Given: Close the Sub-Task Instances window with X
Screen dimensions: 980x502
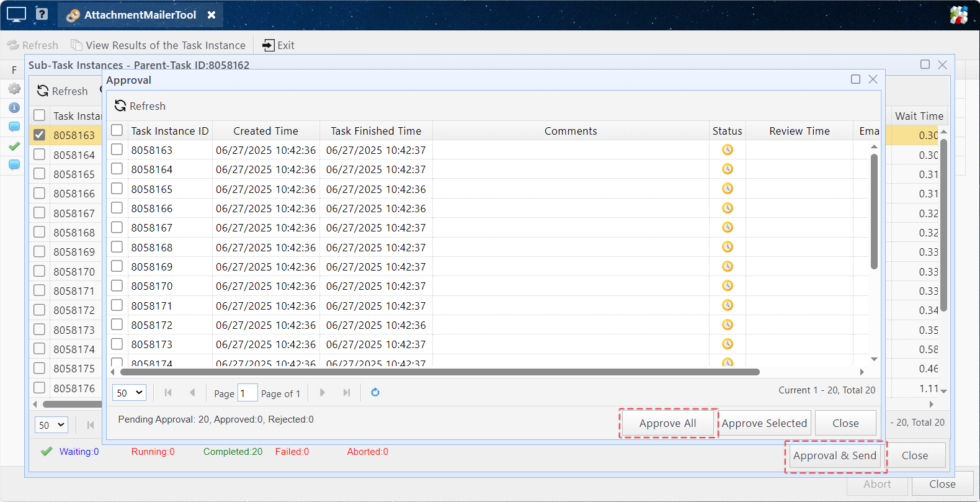Looking at the screenshot, I should click(x=942, y=65).
